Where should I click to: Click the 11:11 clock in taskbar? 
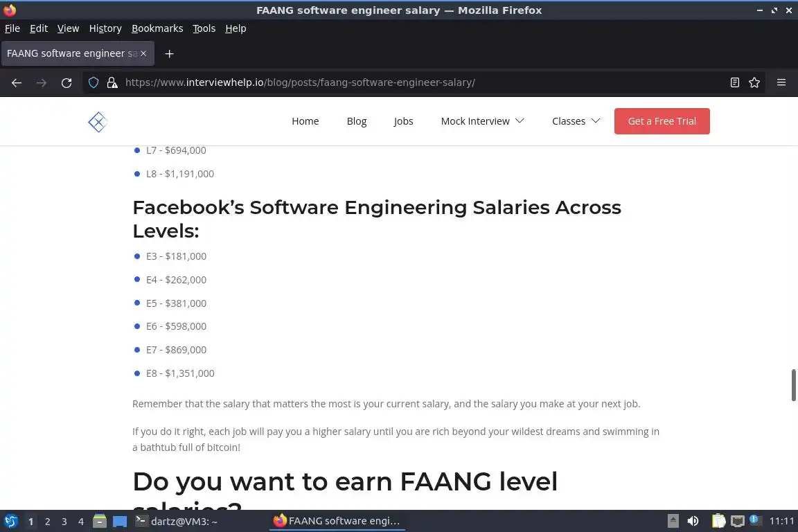point(781,521)
